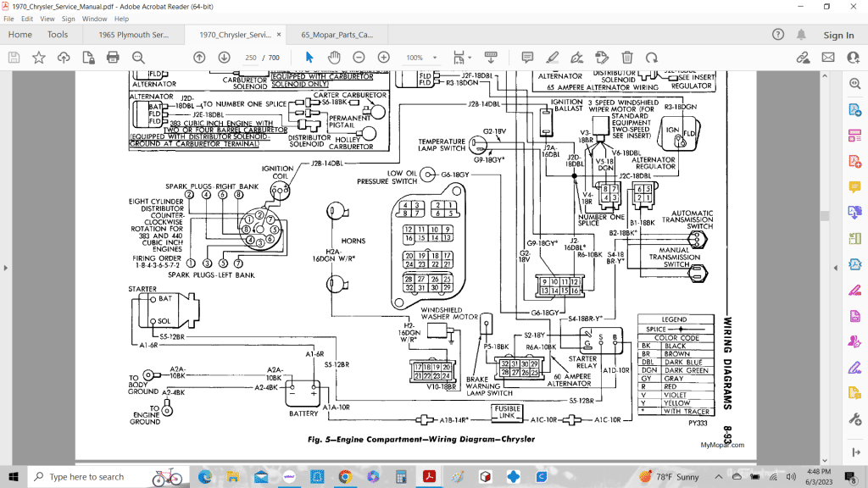Open the page fit options dropdown
The width and height of the screenshot is (868, 488).
tap(462, 58)
